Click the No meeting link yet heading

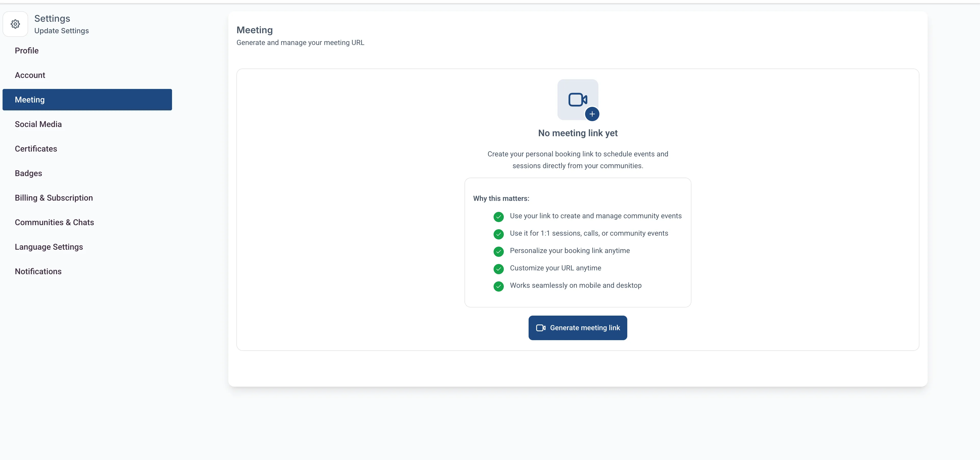click(x=577, y=133)
